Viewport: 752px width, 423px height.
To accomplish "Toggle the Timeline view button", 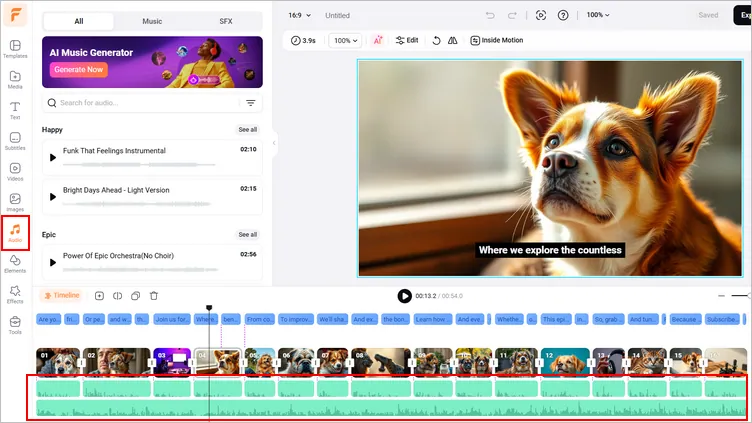I will [60, 296].
